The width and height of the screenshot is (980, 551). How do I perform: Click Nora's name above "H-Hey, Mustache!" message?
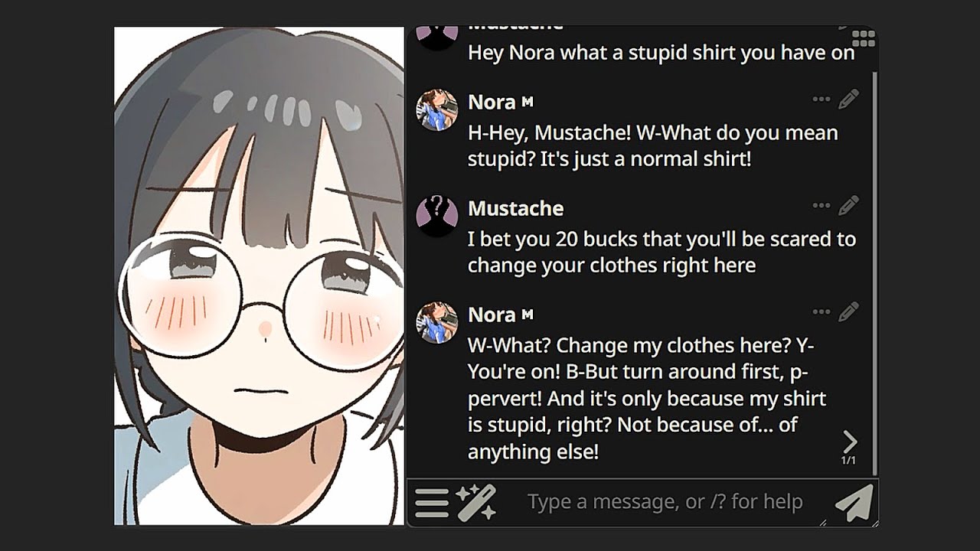pos(492,102)
